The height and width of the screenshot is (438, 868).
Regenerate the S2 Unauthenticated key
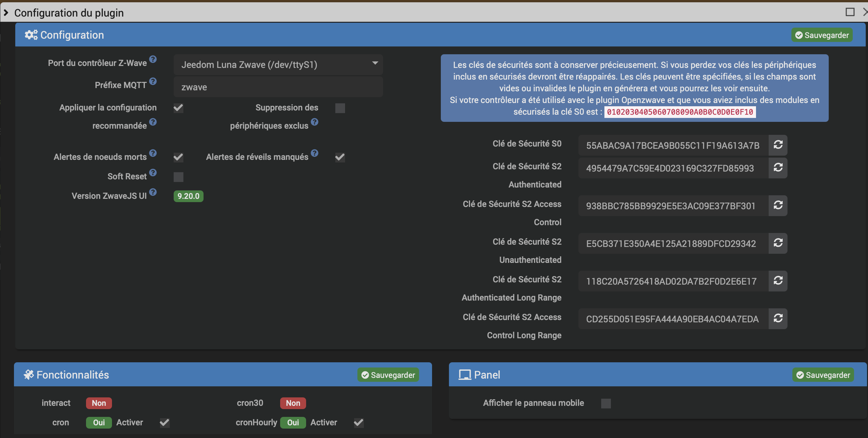pos(778,243)
